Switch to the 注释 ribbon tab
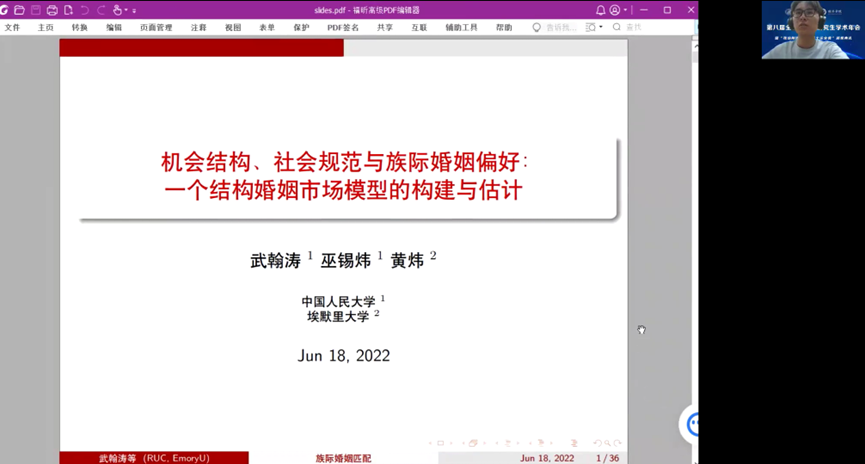Image resolution: width=865 pixels, height=464 pixels. (x=198, y=27)
